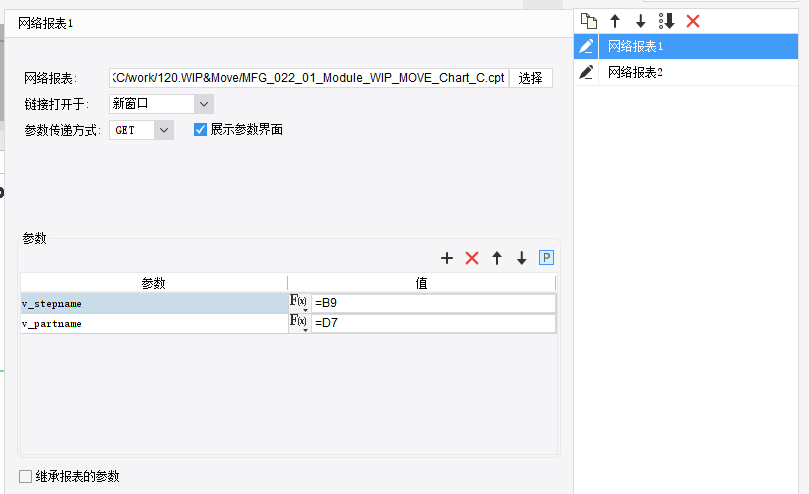
Task: Move the parameter down with the down arrow
Action: click(x=522, y=258)
